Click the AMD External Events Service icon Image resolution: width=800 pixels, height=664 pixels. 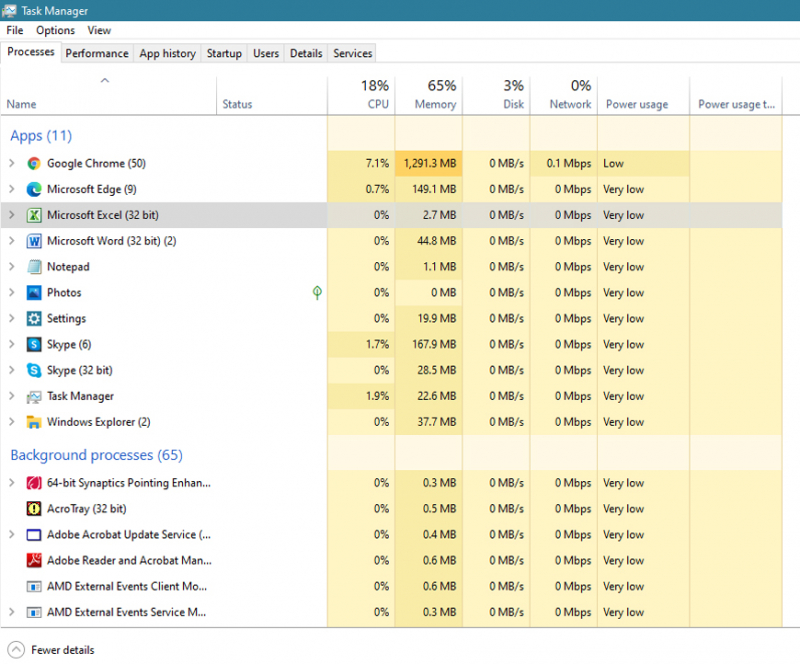tap(34, 612)
